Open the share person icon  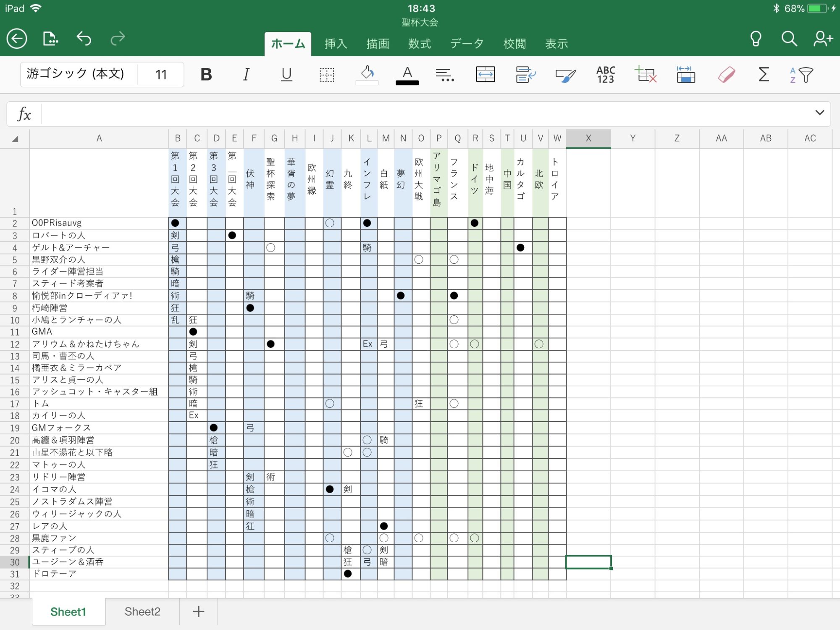click(823, 39)
